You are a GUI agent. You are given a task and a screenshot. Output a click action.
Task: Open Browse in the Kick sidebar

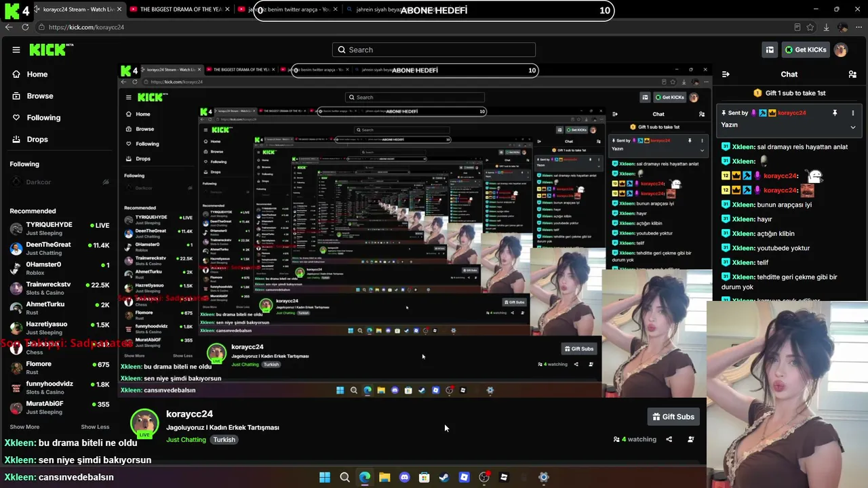tap(33, 96)
